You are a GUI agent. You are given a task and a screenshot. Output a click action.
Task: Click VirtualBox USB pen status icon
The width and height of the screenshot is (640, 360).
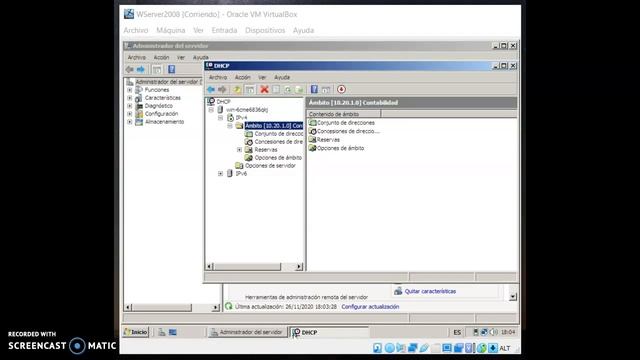click(424, 348)
